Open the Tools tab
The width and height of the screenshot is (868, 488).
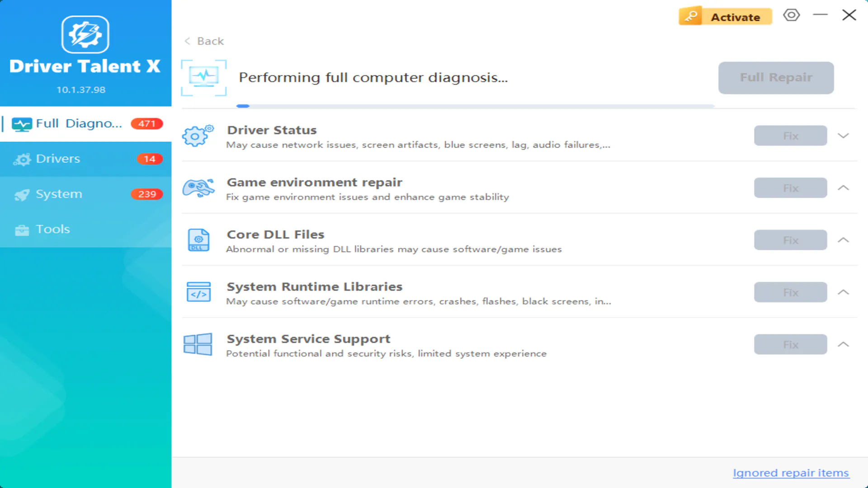pyautogui.click(x=86, y=230)
